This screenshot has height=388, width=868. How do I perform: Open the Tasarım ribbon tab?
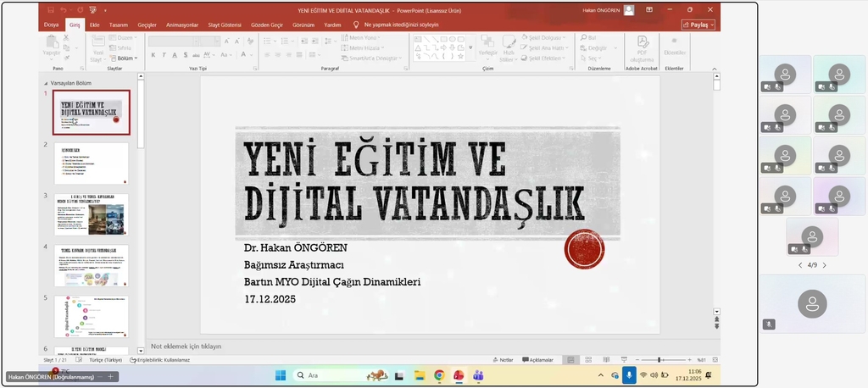coord(118,25)
